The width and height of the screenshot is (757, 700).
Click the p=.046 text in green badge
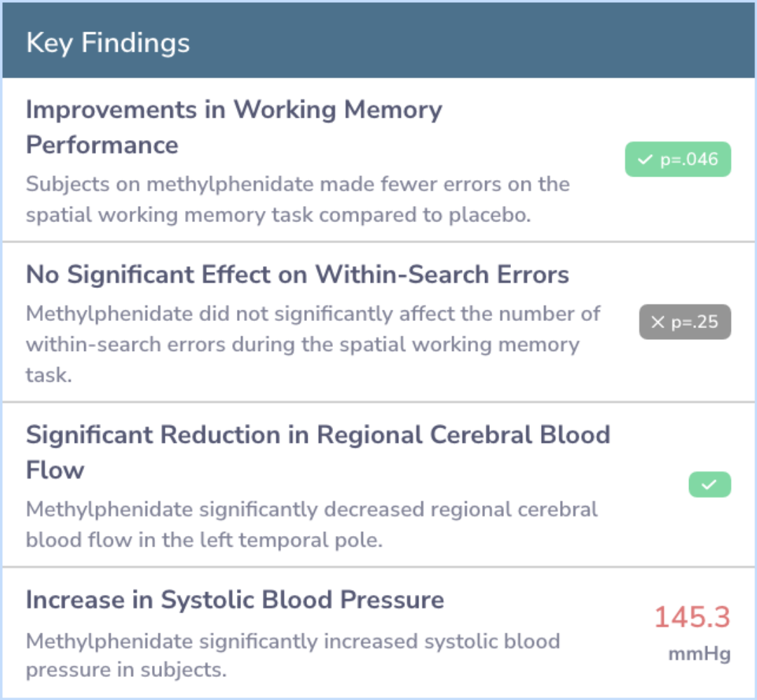coord(690,160)
